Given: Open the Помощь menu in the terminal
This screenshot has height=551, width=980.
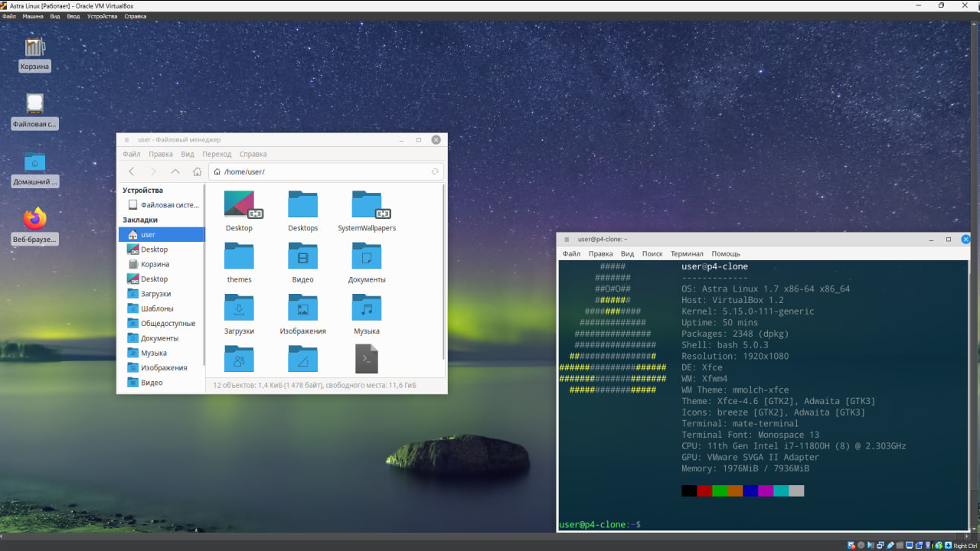Looking at the screenshot, I should (x=726, y=254).
